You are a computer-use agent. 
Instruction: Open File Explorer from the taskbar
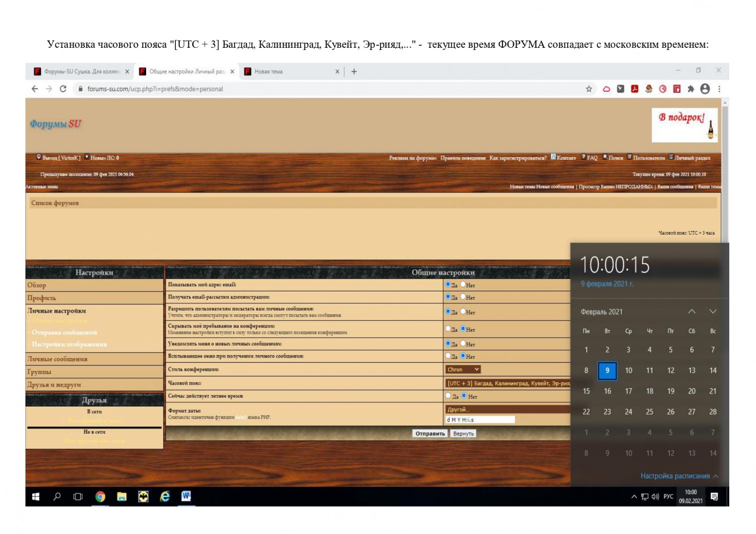tap(122, 497)
